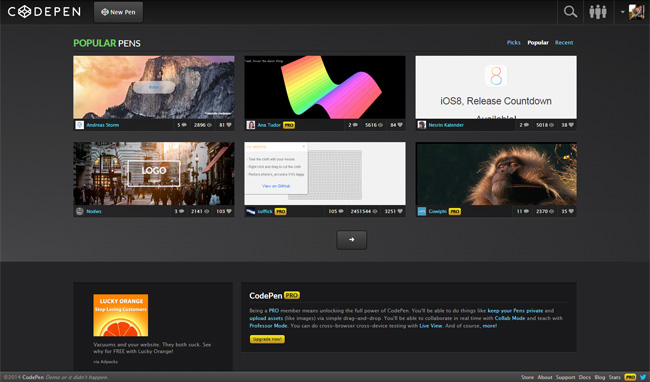The image size is (650, 382).
Task: Click the footer Docs link
Action: [585, 377]
